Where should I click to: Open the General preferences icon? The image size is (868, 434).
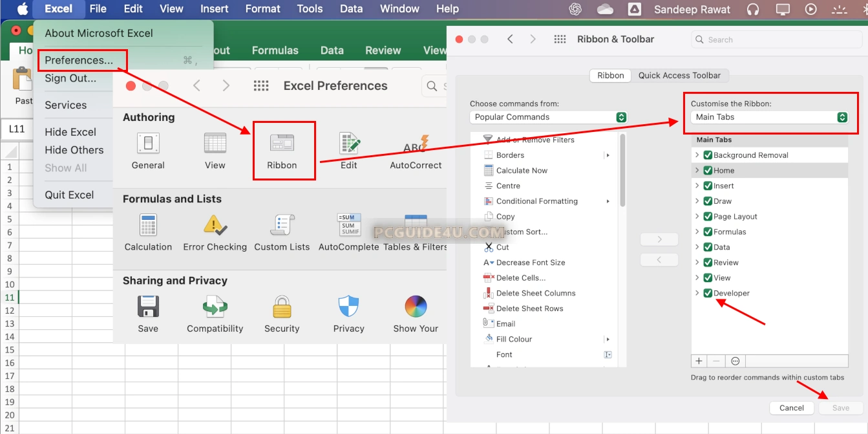148,144
